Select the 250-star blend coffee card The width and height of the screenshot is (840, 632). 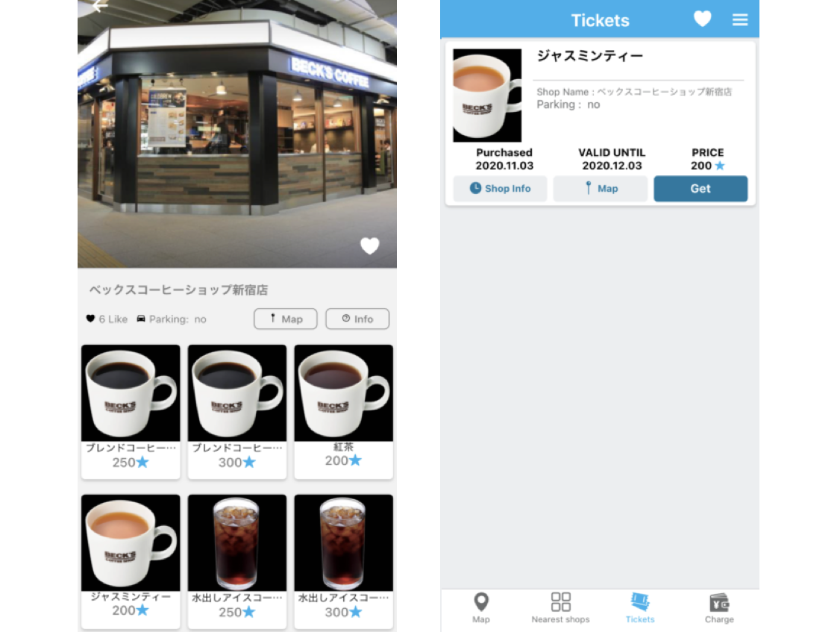(131, 411)
